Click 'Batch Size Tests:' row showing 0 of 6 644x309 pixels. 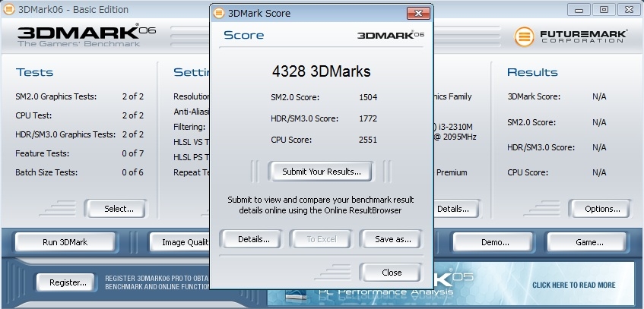[79, 172]
